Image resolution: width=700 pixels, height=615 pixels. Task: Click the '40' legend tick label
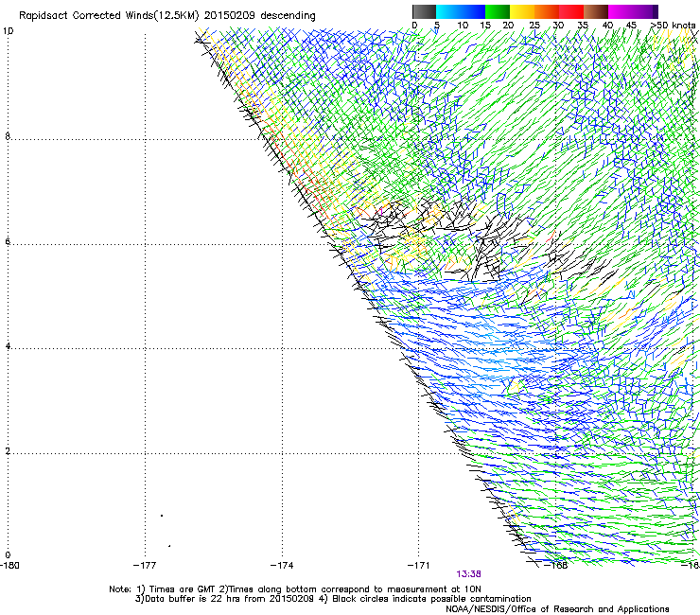(x=607, y=26)
